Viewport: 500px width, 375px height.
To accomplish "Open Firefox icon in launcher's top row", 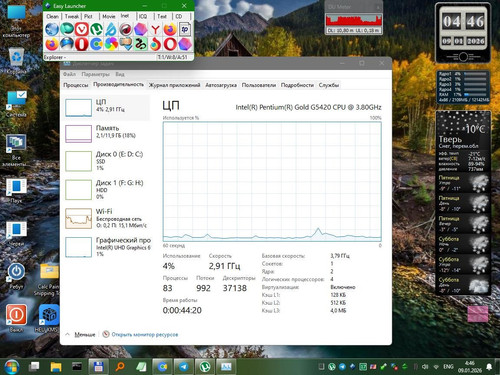I will pos(170,29).
